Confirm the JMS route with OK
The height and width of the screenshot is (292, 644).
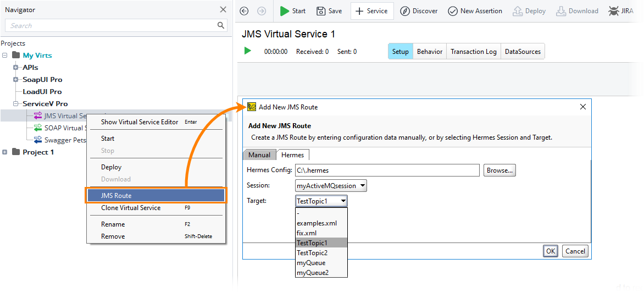tap(551, 251)
